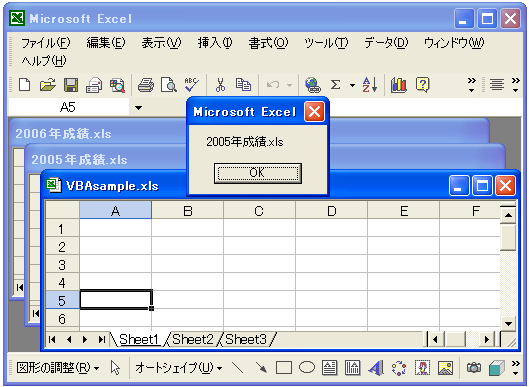Print using the printer icon
Viewport: 529px width, 387px height.
(x=146, y=85)
